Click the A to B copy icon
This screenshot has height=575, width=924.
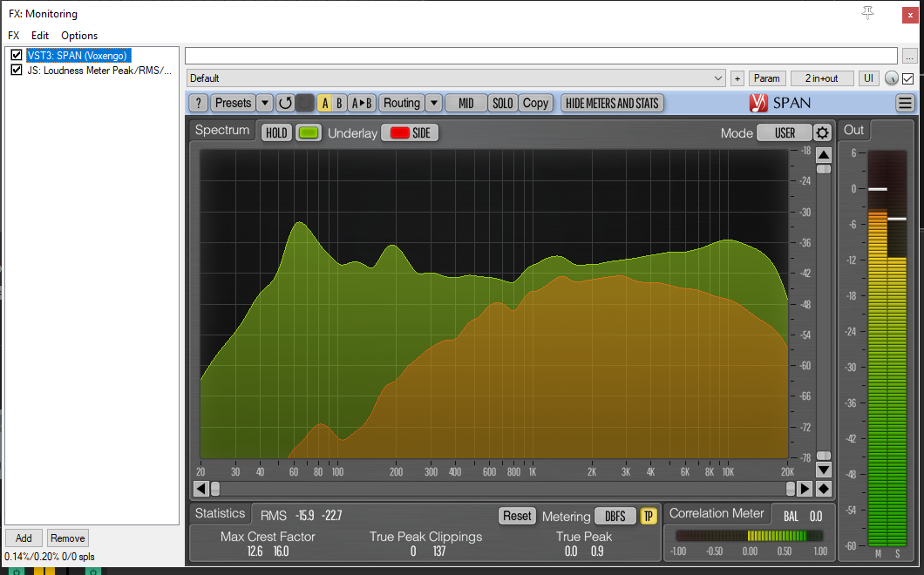click(x=361, y=103)
